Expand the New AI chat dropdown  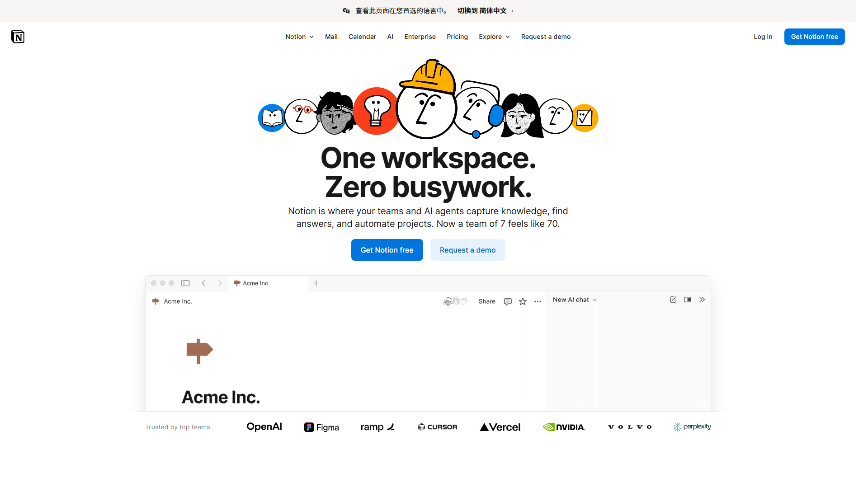tap(574, 300)
